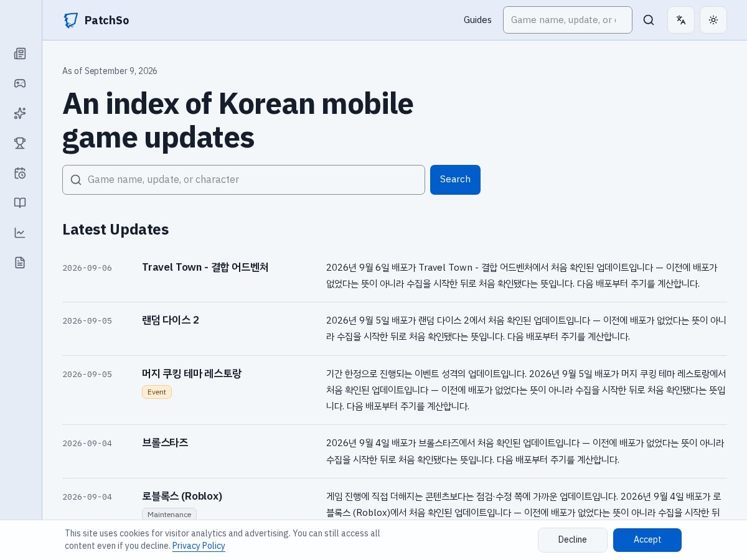Open the trophy icon in sidebar
Image resolution: width=747 pixels, height=560 pixels.
point(20,143)
